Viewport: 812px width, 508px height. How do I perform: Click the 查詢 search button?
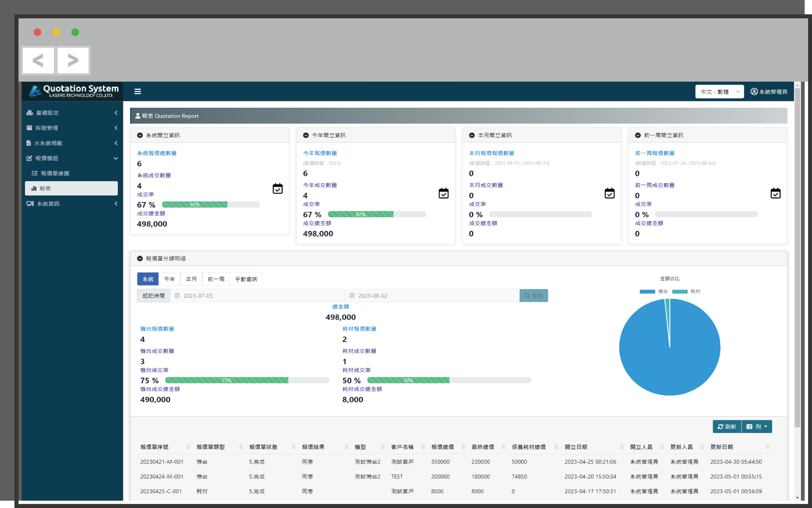tap(534, 296)
